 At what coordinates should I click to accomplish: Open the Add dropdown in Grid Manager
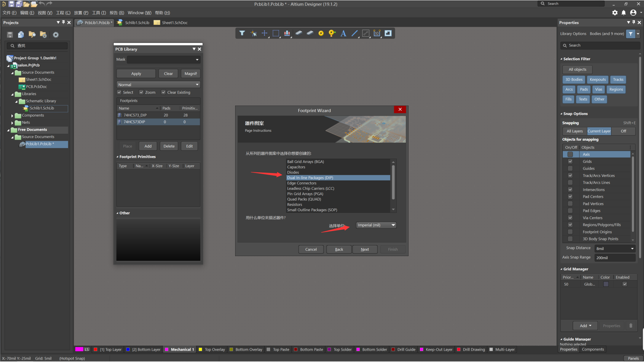[585, 326]
